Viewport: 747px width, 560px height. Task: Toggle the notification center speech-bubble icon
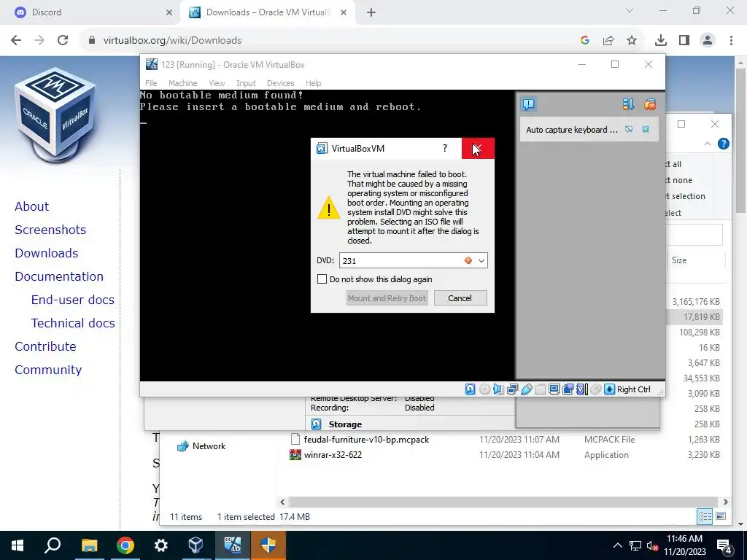[x=529, y=104]
